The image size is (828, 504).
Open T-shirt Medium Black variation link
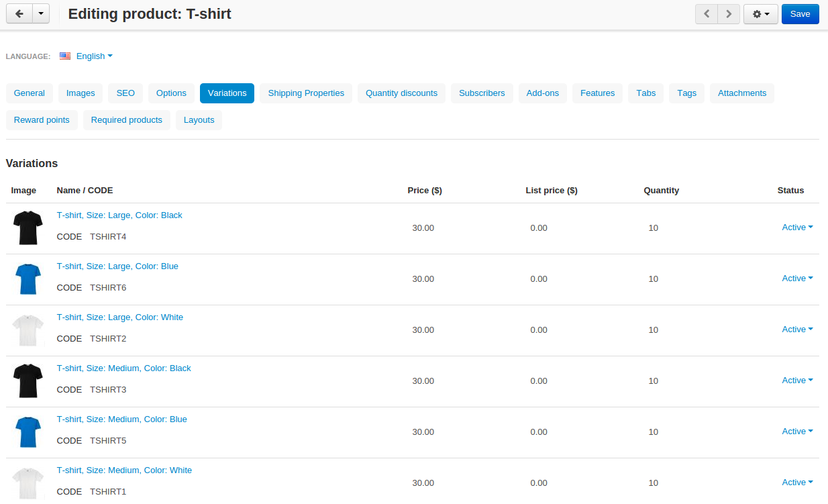point(124,368)
